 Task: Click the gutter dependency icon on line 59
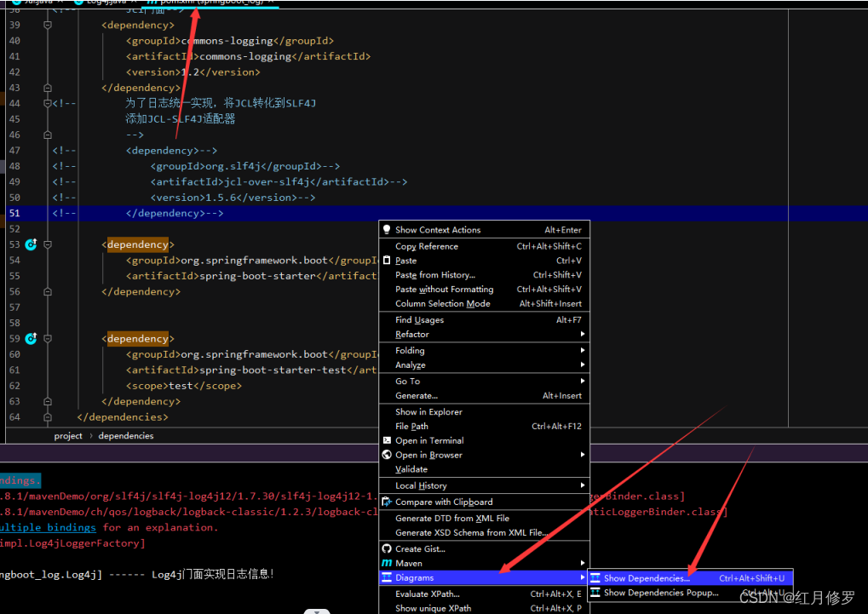tap(31, 338)
